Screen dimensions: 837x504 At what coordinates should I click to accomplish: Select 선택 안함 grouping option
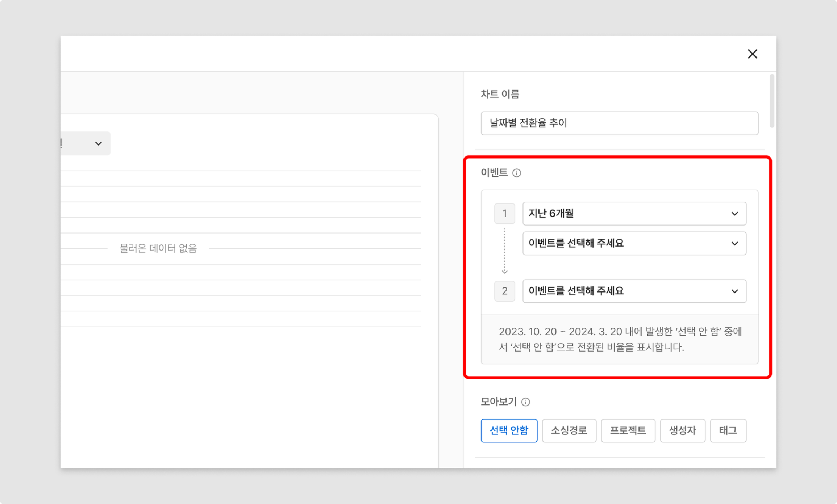pyautogui.click(x=509, y=430)
